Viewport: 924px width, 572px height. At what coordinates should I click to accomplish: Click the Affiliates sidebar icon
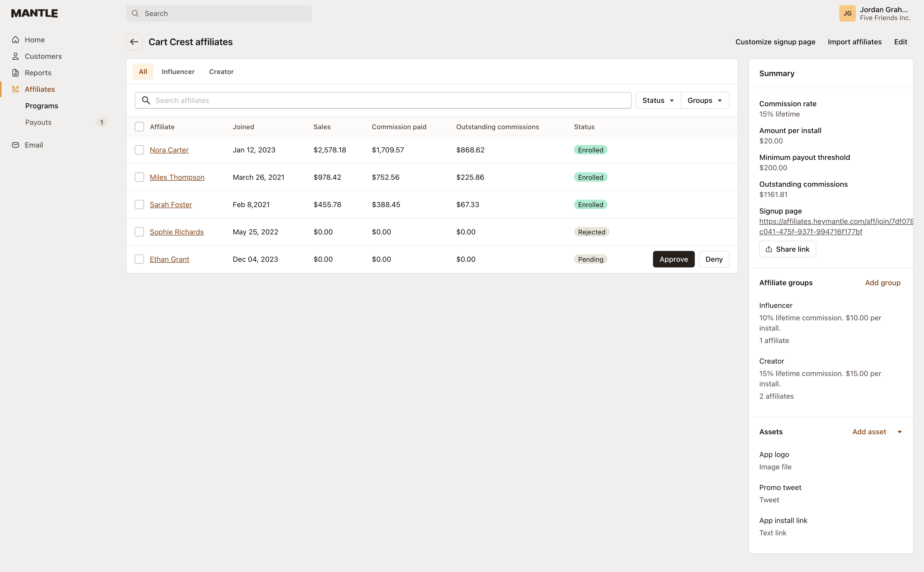click(15, 89)
